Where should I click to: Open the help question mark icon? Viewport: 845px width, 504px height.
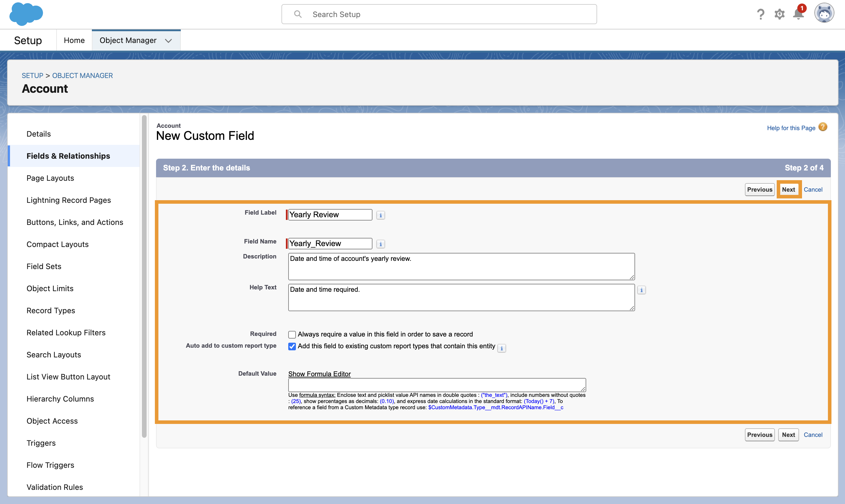[x=761, y=14]
